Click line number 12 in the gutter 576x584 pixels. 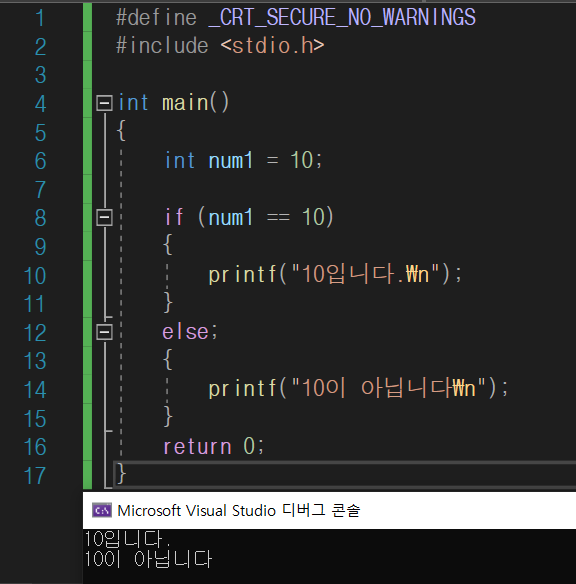(x=35, y=333)
